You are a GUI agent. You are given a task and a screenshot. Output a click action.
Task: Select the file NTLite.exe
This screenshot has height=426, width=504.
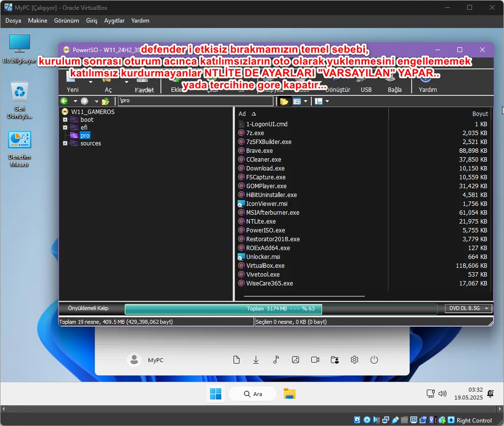[x=261, y=222]
